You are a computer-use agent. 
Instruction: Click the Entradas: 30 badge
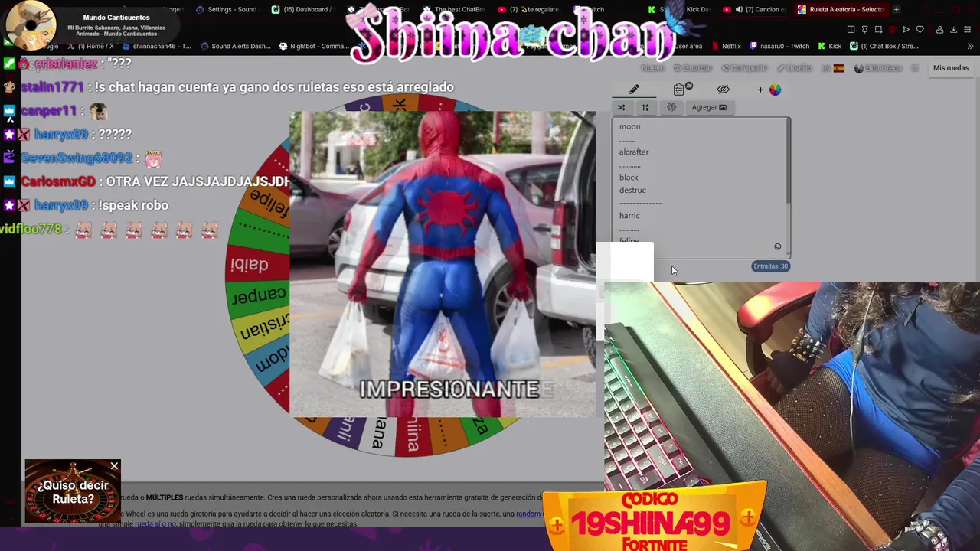(770, 266)
